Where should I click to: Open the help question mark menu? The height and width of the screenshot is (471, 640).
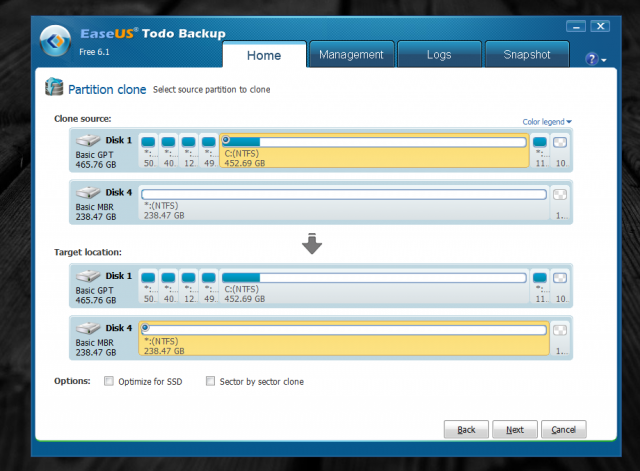596,59
